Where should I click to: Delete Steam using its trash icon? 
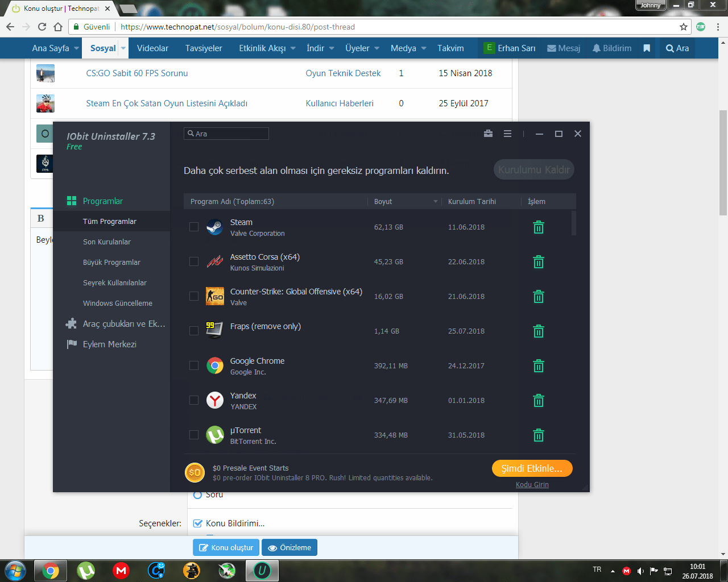539,227
